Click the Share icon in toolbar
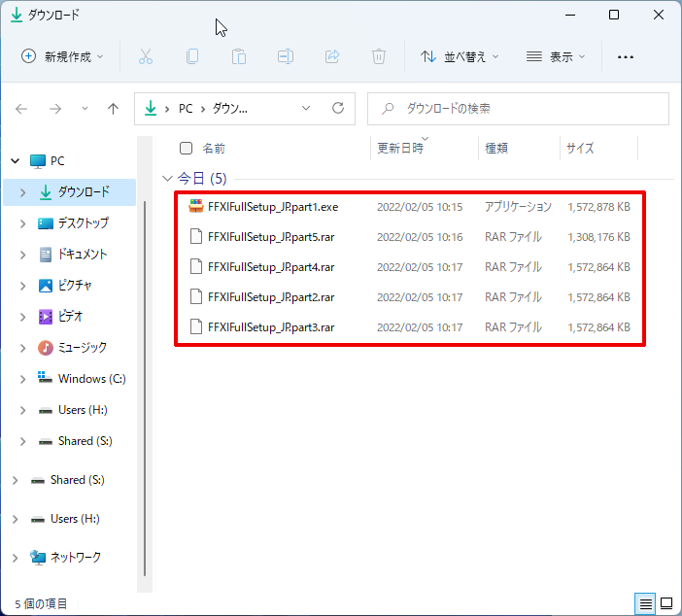682x616 pixels. click(x=332, y=56)
